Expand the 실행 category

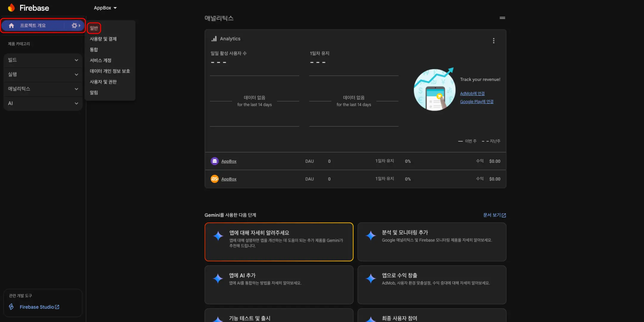(x=43, y=74)
